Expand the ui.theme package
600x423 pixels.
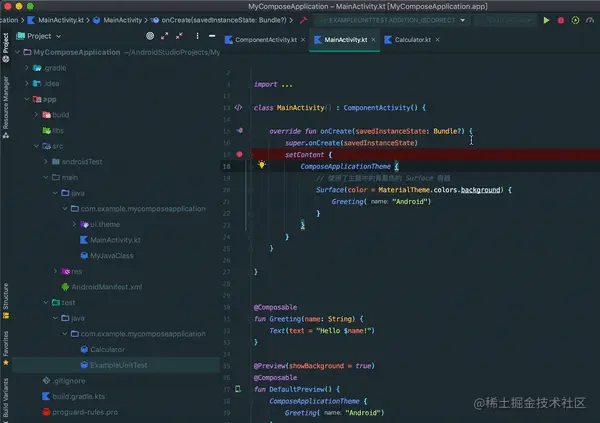pos(74,224)
